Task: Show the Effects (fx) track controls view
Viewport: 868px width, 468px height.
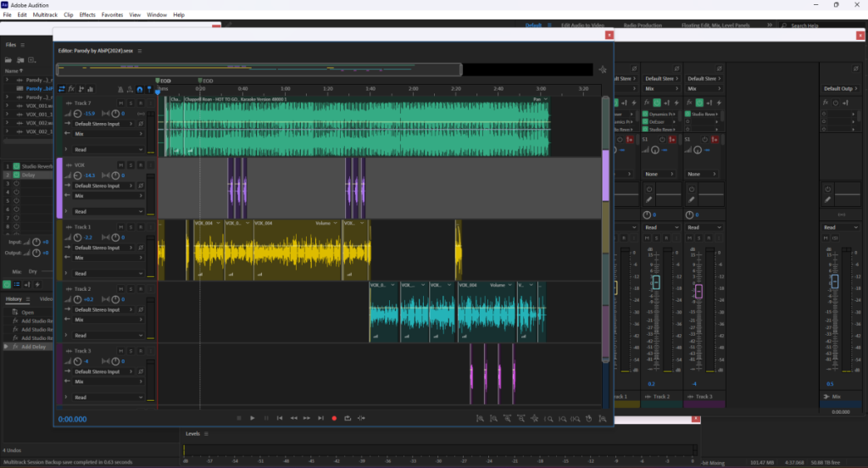Action: (71, 89)
